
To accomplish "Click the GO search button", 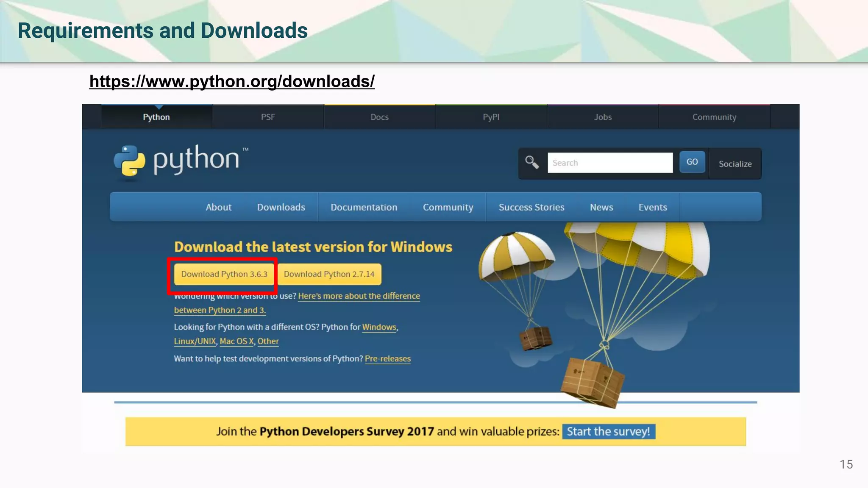I will [692, 162].
